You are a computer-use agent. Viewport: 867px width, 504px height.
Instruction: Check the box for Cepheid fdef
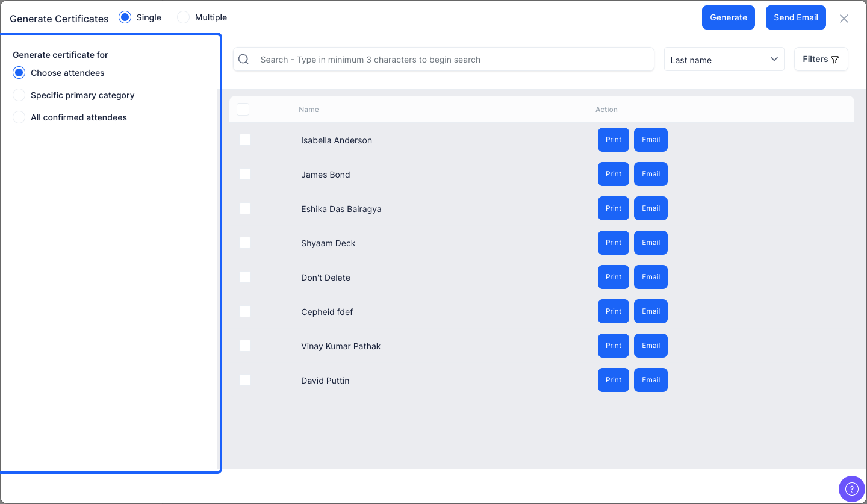[x=245, y=311]
